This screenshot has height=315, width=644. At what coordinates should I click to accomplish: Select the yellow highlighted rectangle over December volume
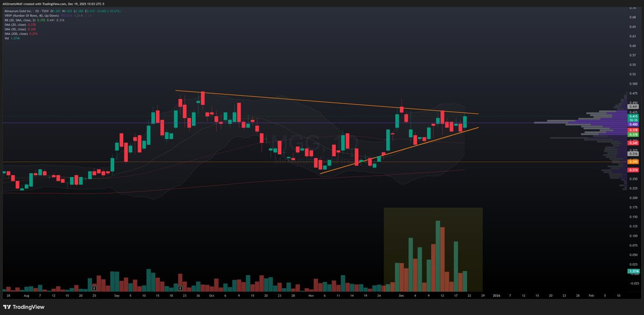click(433, 249)
